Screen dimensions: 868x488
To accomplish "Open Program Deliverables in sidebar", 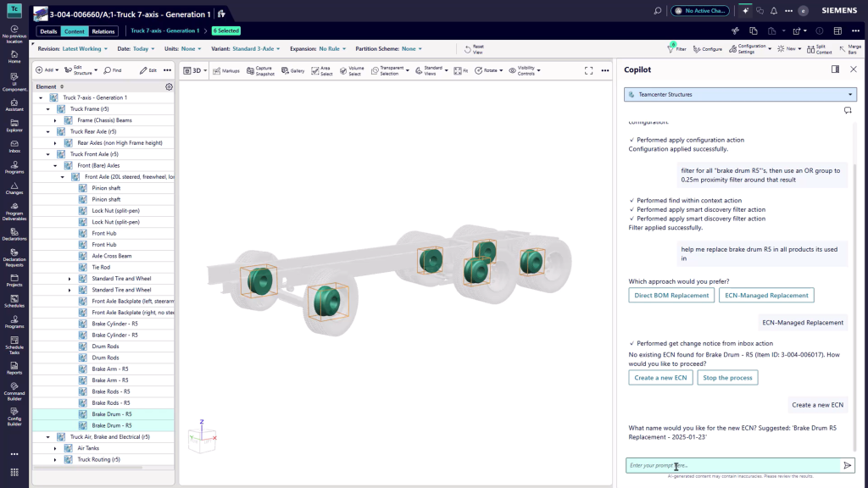I will tap(14, 211).
